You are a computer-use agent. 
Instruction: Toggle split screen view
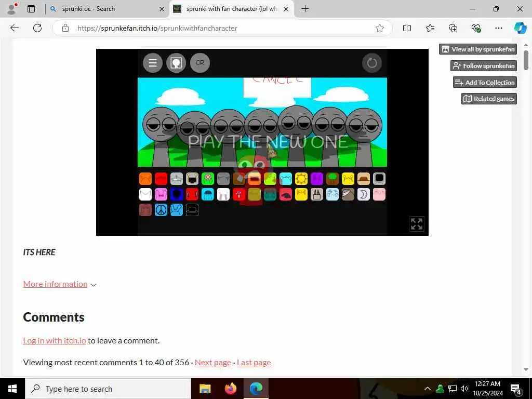pos(407,28)
